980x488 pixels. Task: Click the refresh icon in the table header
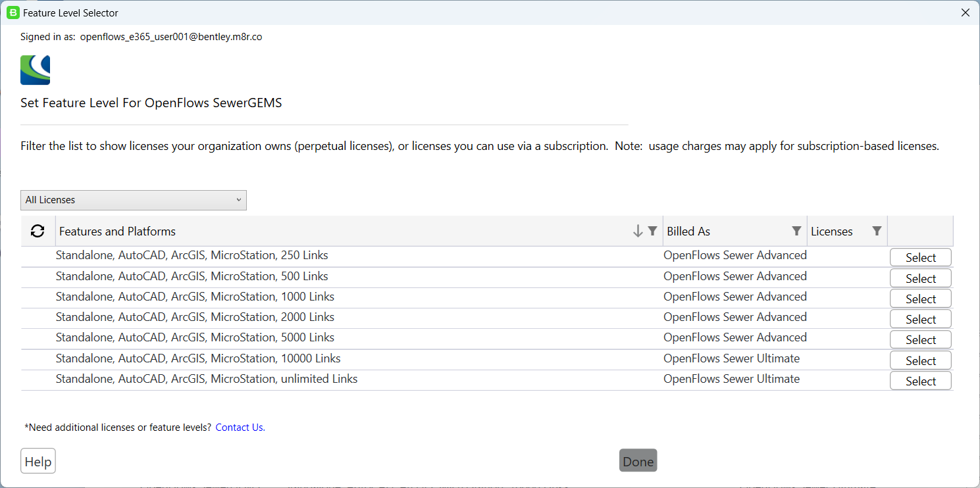38,231
